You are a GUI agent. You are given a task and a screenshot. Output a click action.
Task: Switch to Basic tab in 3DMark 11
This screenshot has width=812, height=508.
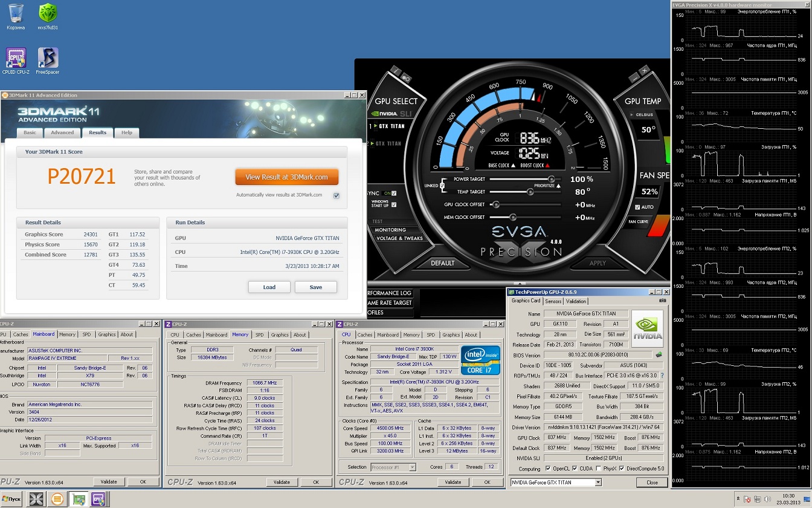coord(30,132)
